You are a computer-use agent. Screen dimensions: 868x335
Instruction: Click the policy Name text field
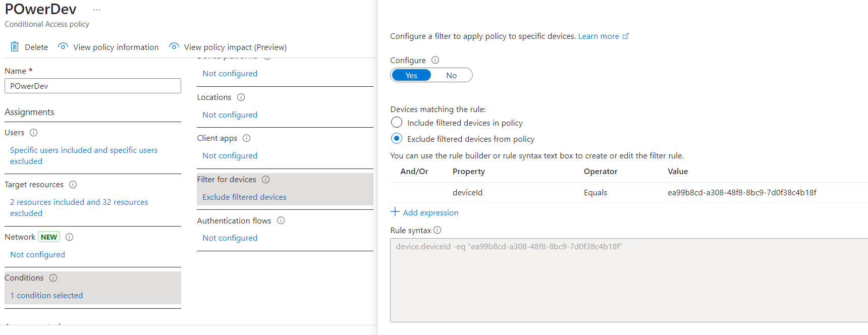[93, 86]
